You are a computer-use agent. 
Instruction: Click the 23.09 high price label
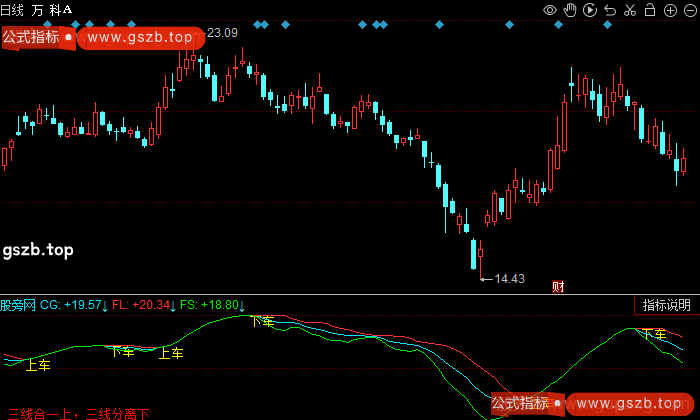[222, 33]
